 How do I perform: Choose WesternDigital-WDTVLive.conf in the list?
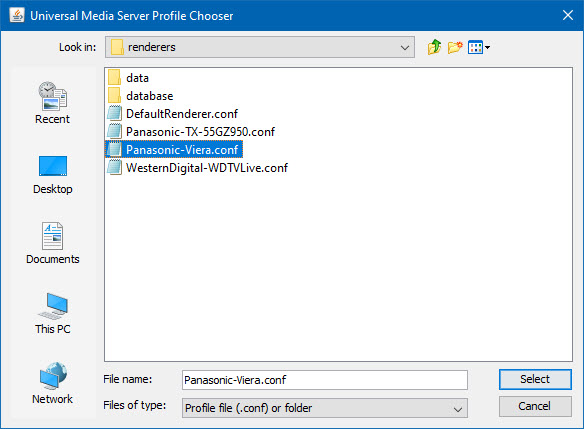click(197, 168)
